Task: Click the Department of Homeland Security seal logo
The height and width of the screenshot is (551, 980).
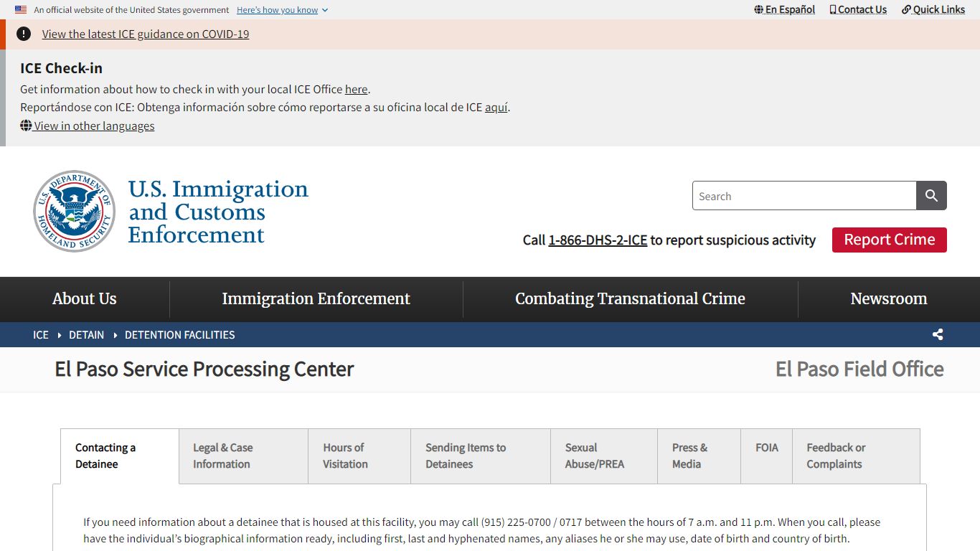Action: 74,211
